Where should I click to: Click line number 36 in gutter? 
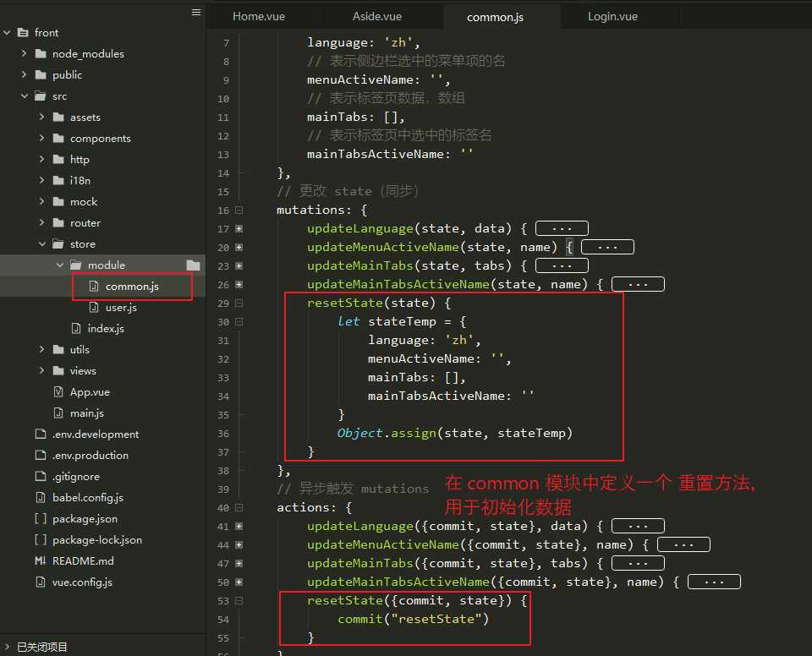(223, 434)
